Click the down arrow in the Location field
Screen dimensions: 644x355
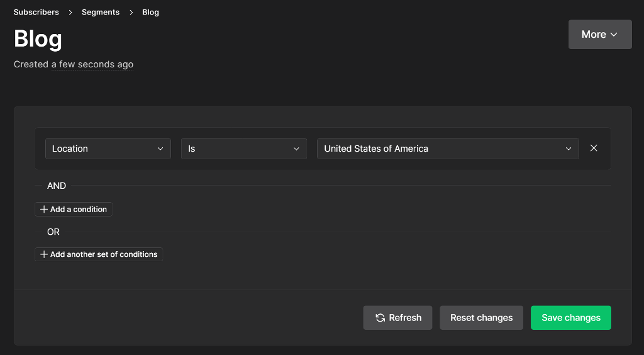point(160,149)
